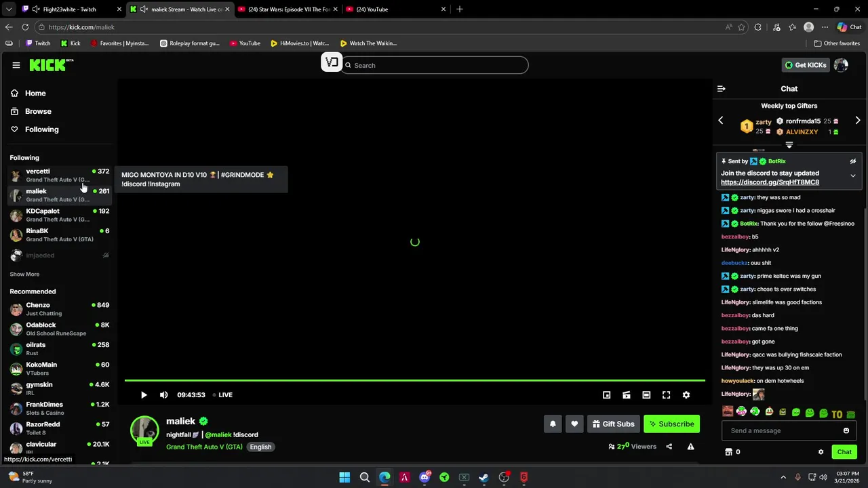868x488 pixels.
Task: Reload the page with the refresh icon
Action: point(25,27)
